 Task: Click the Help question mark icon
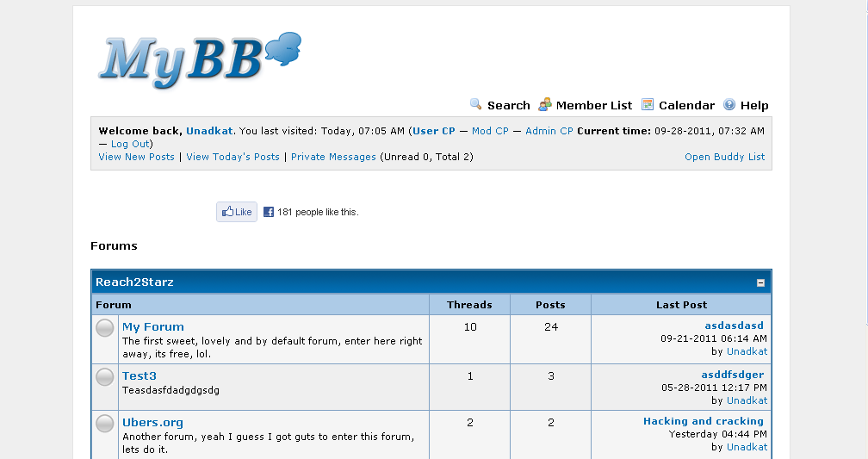[729, 104]
